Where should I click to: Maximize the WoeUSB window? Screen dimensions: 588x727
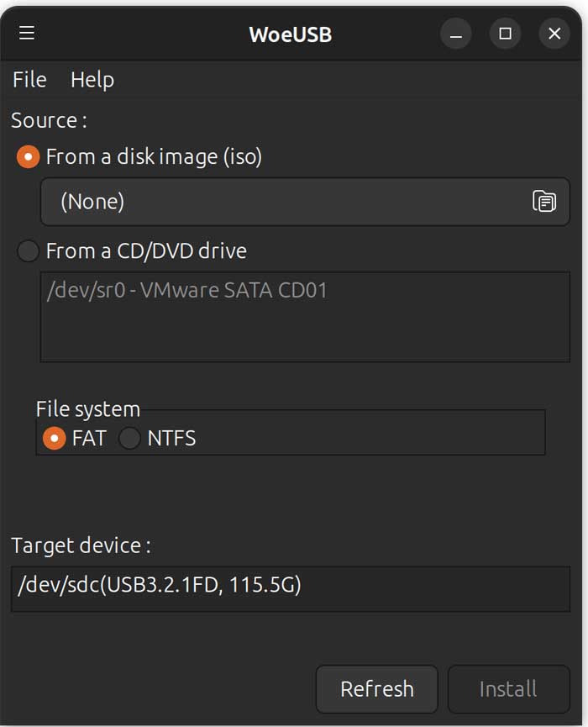tap(505, 34)
